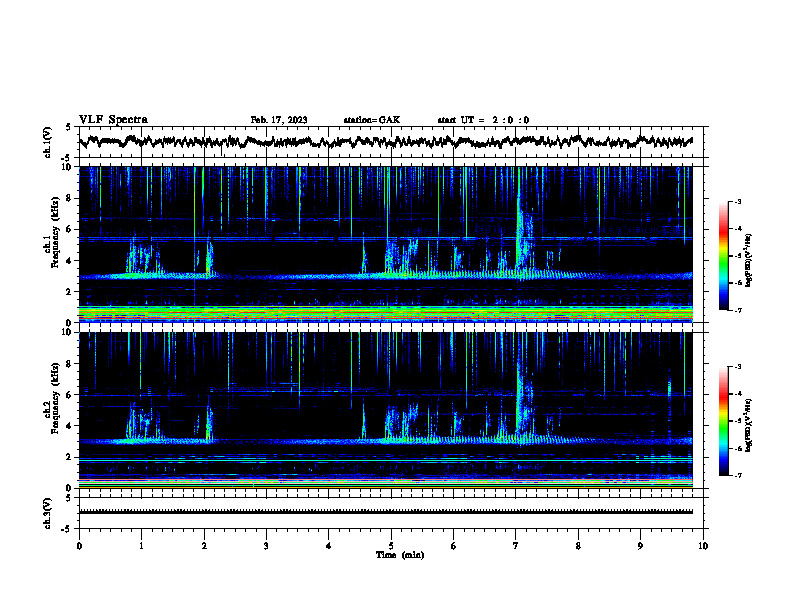Screen dimensions: 792x612
Task: Click the ch.1 emission burst near minute 2
Action: [x=209, y=258]
